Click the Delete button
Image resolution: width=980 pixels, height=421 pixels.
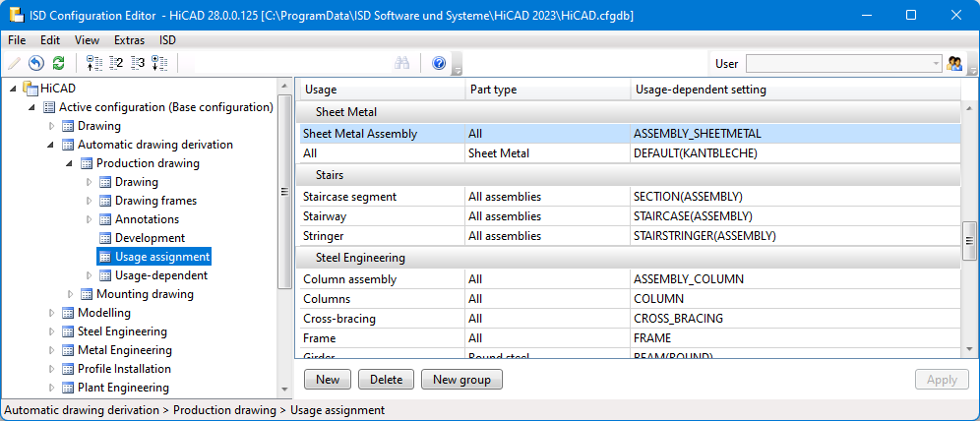[x=386, y=379]
